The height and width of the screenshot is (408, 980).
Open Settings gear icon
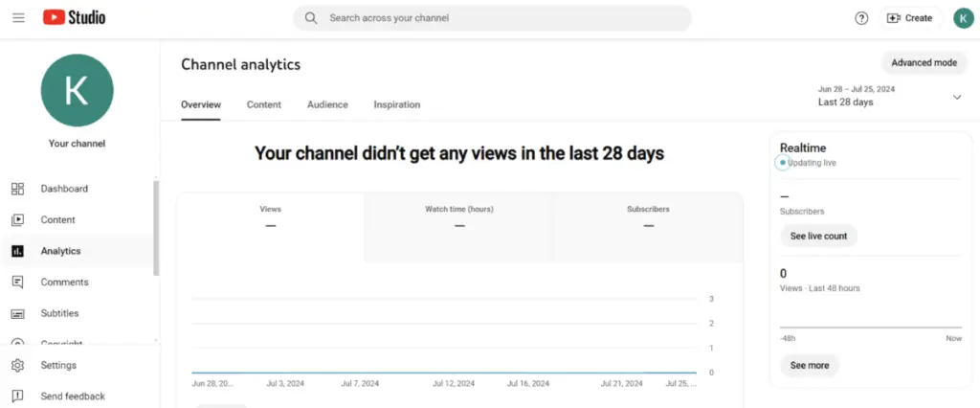click(17, 365)
